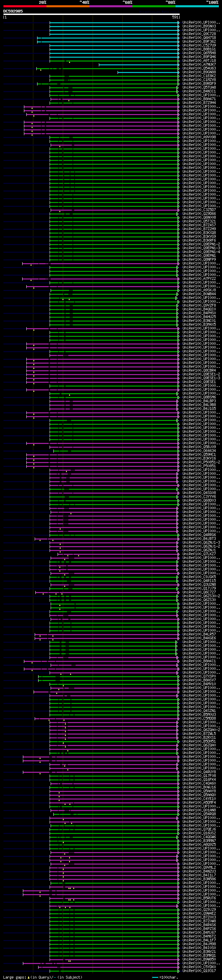Click label UniRef100_C3Z5D7
The width and height of the screenshot is (222, 980).
pyautogui.click(x=199, y=210)
